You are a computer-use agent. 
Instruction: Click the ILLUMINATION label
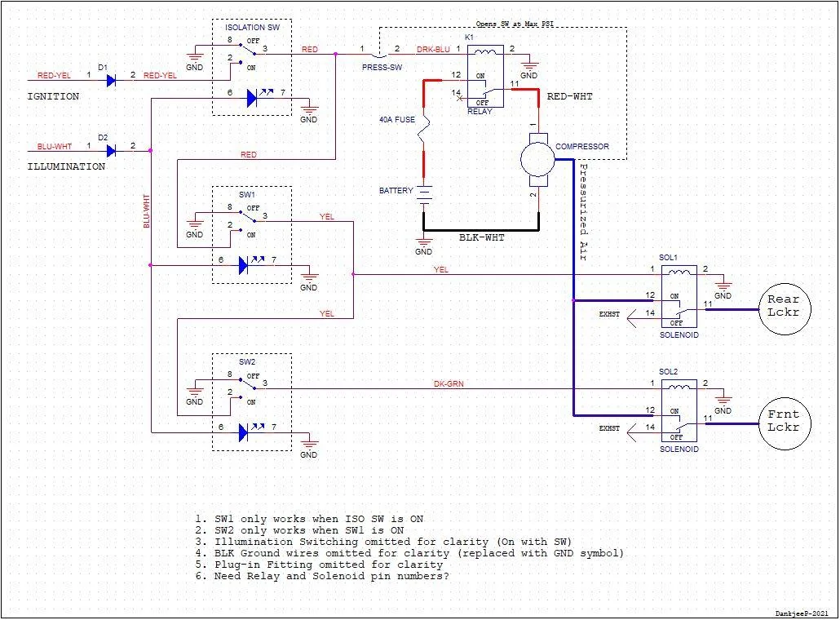click(66, 166)
